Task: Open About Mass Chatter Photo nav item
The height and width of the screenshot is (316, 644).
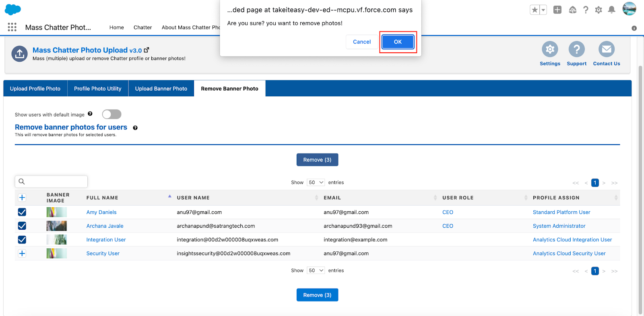Action: (190, 27)
